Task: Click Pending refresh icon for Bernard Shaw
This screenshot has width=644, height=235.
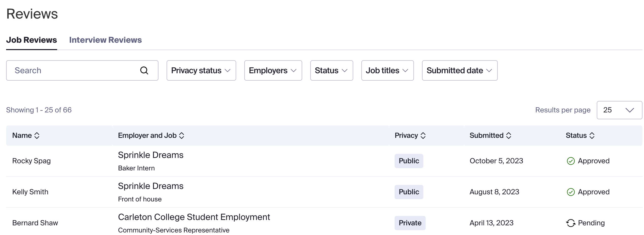Action: (x=571, y=223)
